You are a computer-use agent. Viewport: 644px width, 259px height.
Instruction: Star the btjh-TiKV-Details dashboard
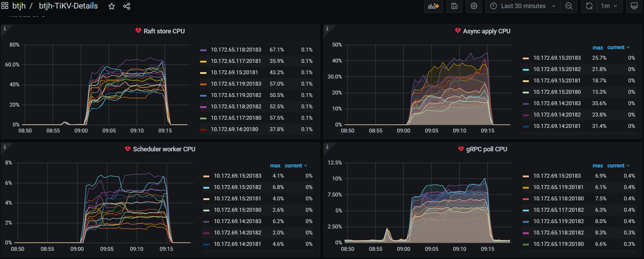coord(112,6)
